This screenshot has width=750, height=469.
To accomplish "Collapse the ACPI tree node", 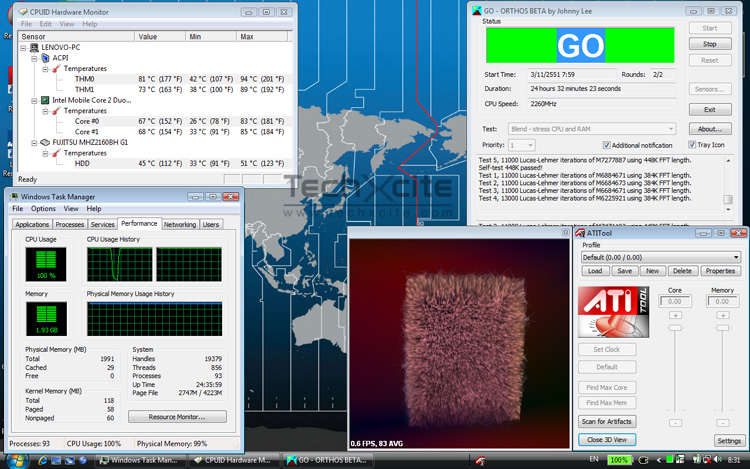I will (x=34, y=58).
